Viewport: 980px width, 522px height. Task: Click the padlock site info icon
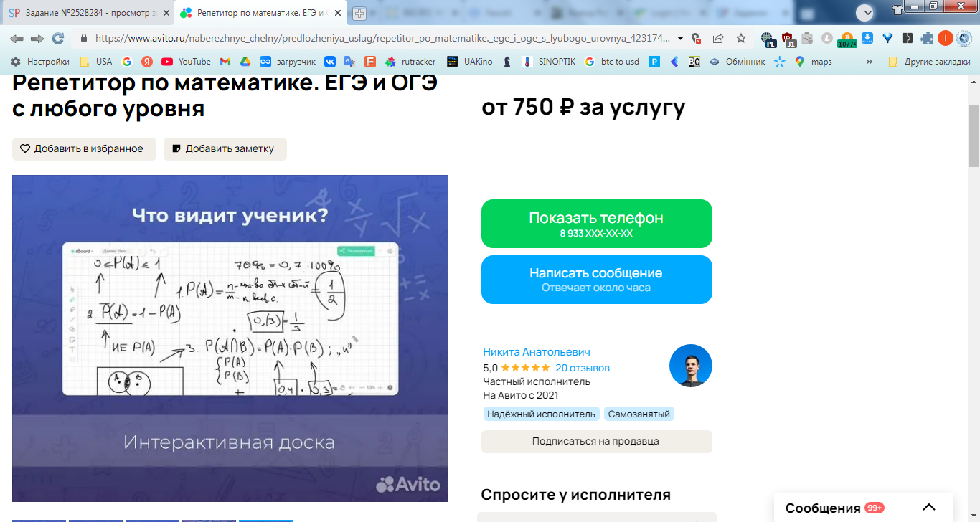coord(84,38)
